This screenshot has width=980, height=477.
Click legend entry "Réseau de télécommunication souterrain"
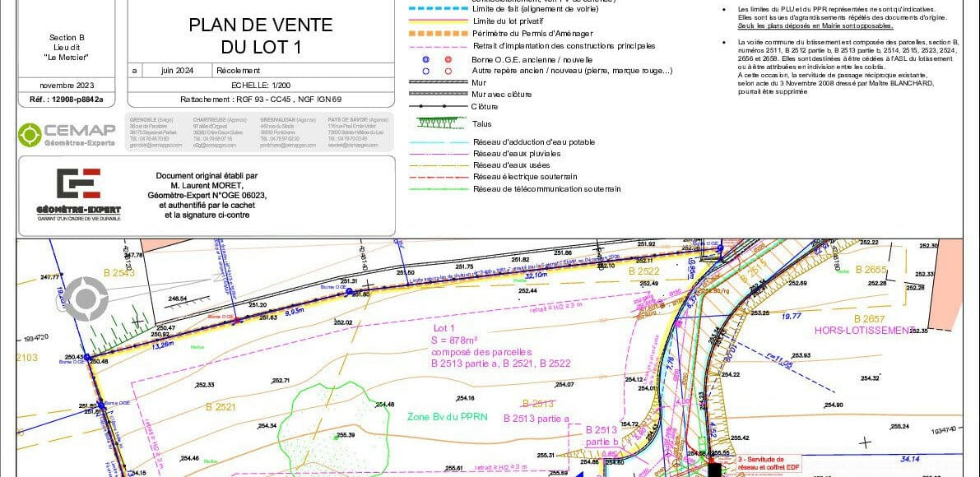tap(547, 188)
